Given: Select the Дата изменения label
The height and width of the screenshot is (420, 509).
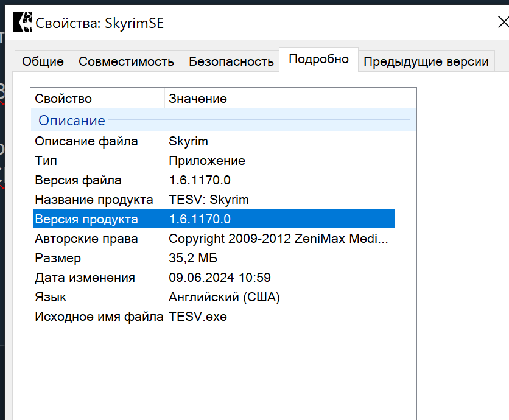Looking at the screenshot, I should coord(85,278).
